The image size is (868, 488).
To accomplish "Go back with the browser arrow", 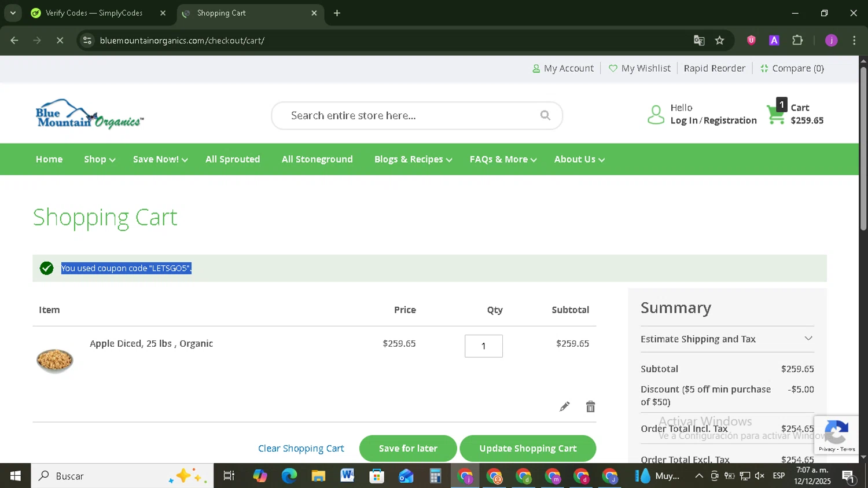I will click(14, 41).
